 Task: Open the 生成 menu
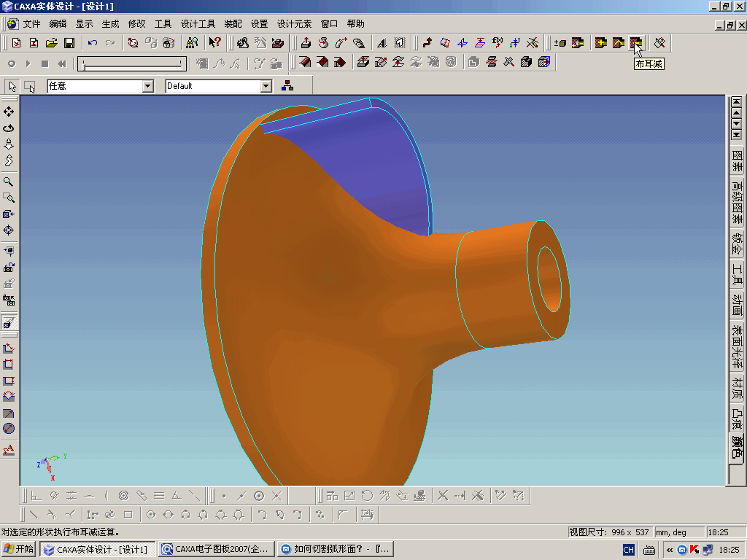click(x=111, y=24)
